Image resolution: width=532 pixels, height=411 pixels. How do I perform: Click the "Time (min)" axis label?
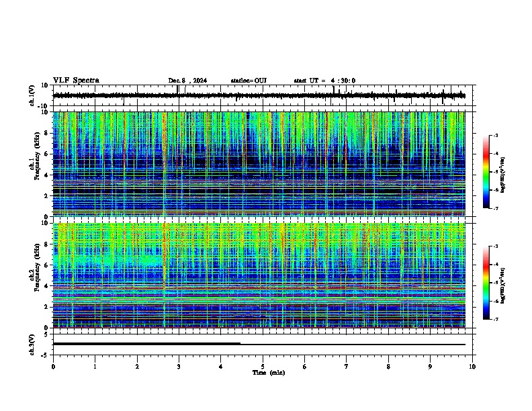pyautogui.click(x=269, y=373)
